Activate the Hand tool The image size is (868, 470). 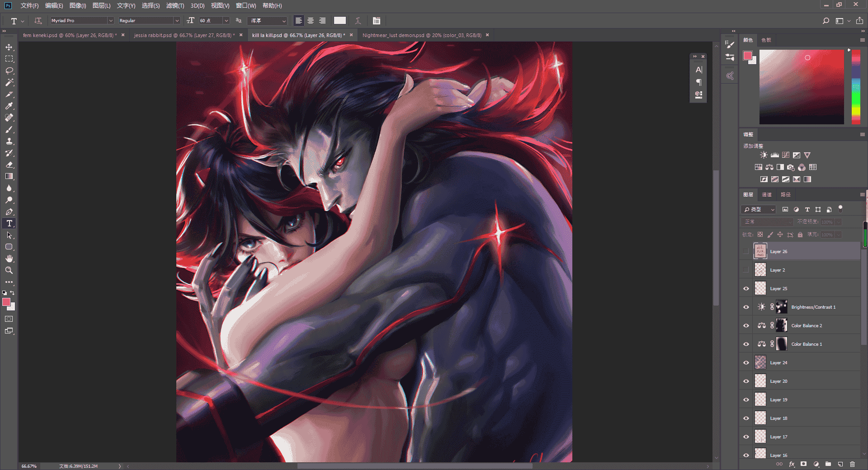9,258
